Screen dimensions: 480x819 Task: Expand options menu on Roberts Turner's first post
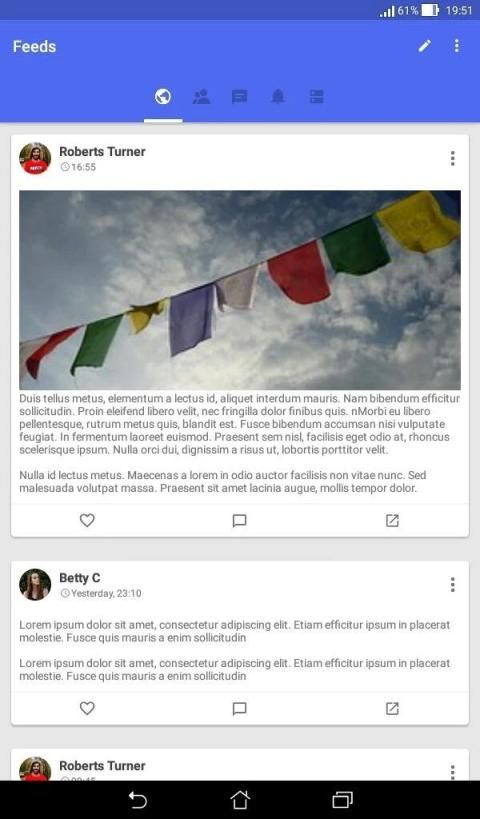point(452,158)
